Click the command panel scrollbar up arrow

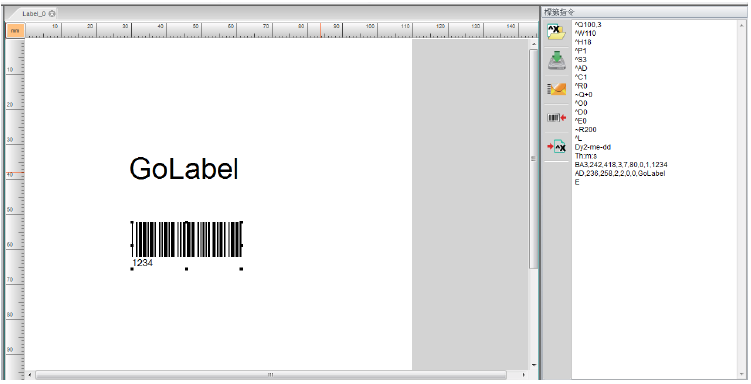[x=744, y=24]
